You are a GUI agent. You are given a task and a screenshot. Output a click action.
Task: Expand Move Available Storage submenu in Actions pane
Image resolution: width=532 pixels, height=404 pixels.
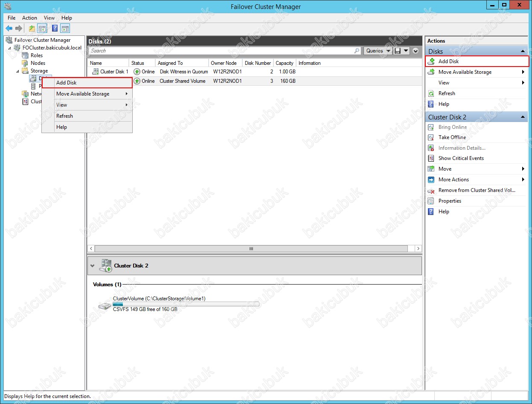tap(523, 72)
